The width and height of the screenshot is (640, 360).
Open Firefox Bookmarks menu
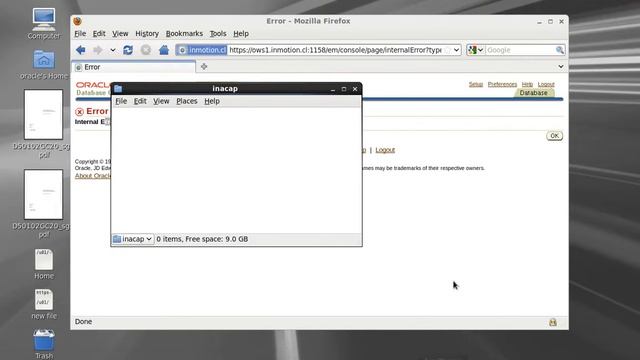(184, 33)
